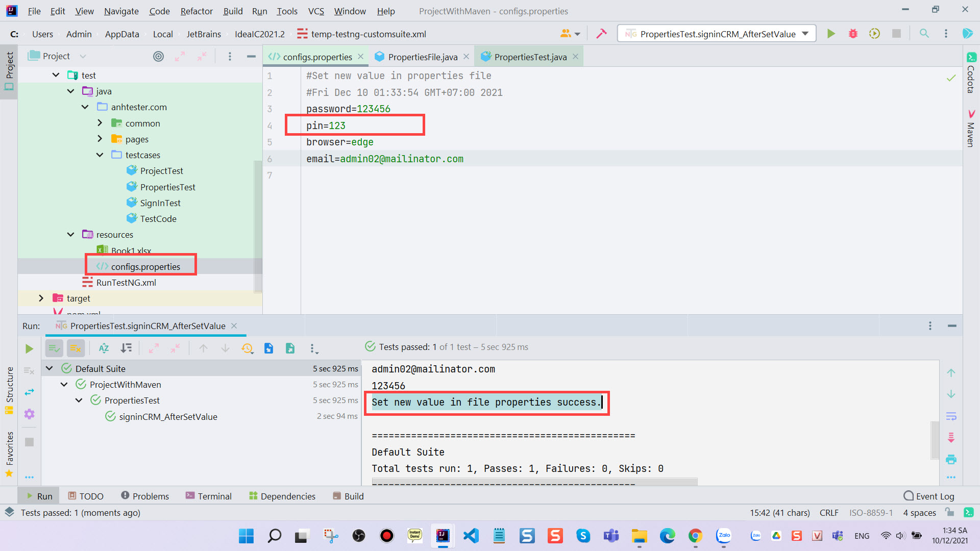Open Terminal tool window
This screenshot has height=551, width=980.
click(x=208, y=496)
